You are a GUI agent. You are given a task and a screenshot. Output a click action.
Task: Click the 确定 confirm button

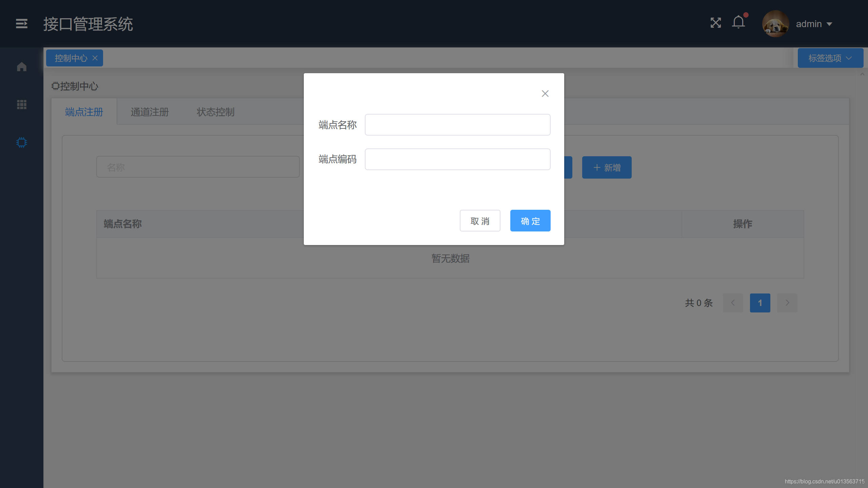[530, 221]
